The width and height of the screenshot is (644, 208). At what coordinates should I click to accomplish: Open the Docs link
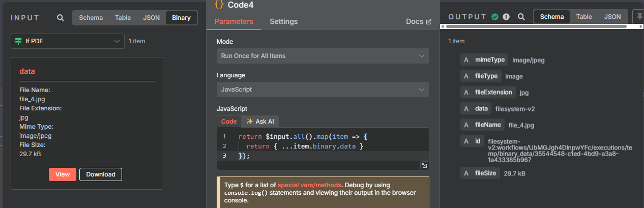point(419,22)
